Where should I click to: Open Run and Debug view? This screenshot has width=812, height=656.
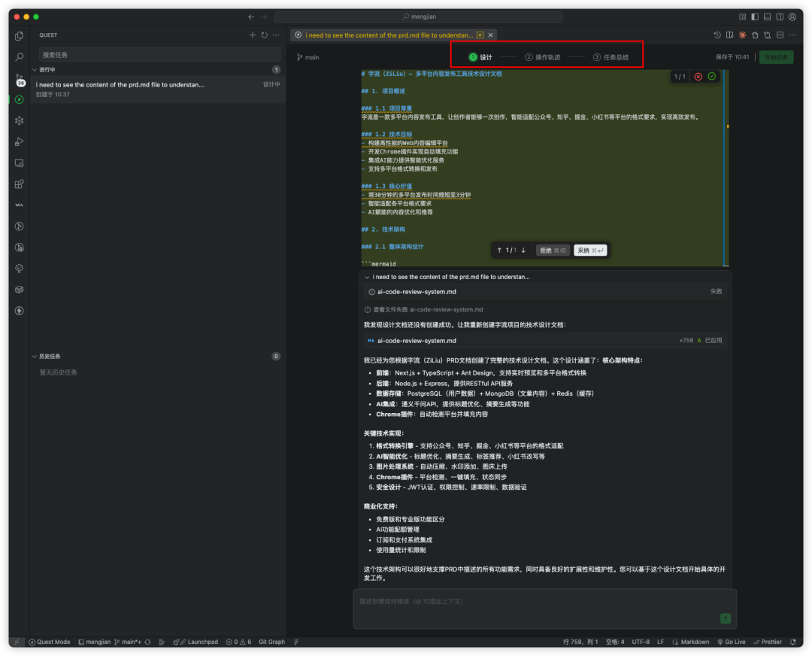20,141
